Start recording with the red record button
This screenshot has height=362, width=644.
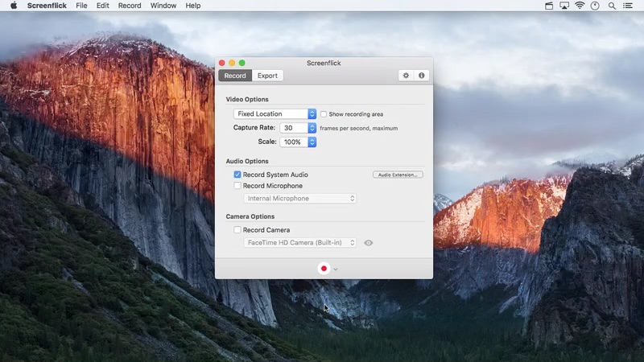pos(324,269)
